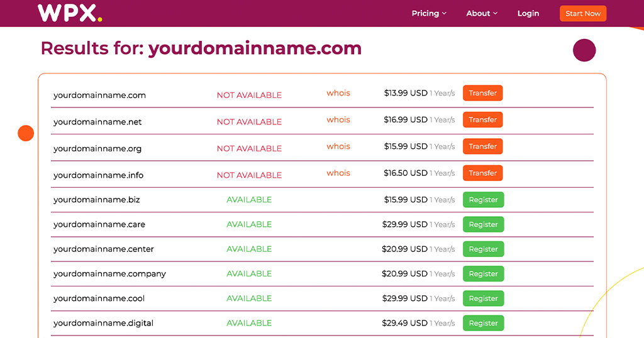The width and height of the screenshot is (644, 338).
Task: Click the WPX logo
Action: pos(69,13)
